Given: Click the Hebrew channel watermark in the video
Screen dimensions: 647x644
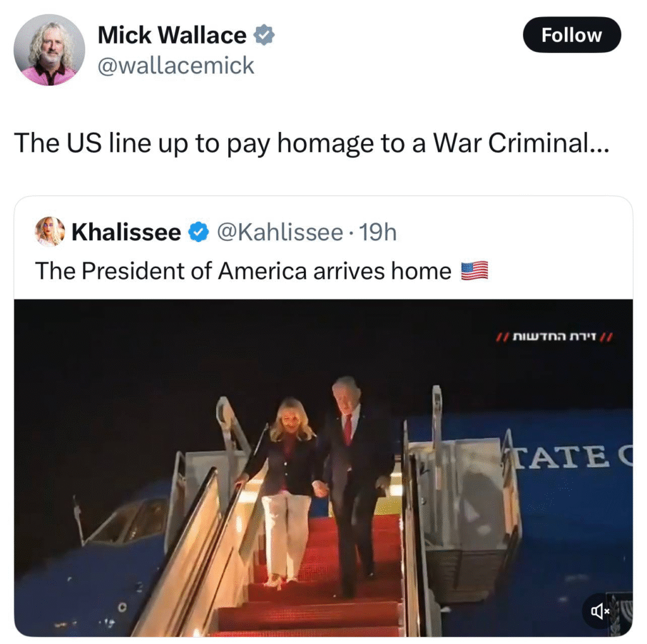Looking at the screenshot, I should (555, 337).
